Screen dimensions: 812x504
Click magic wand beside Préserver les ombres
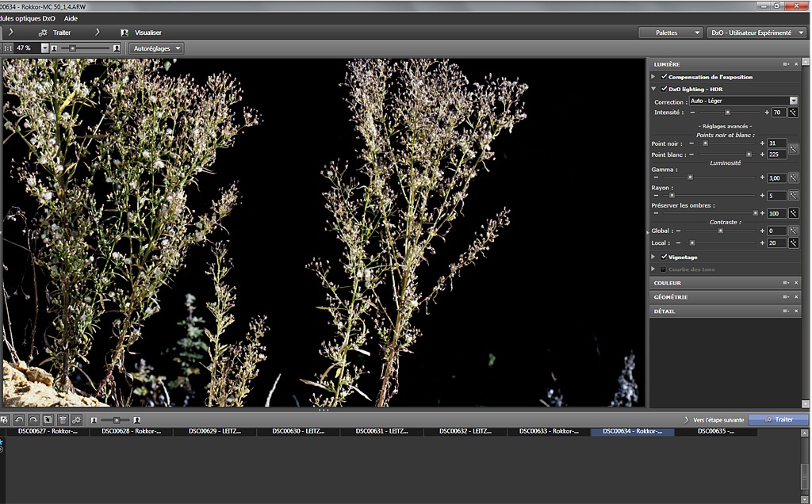coord(793,213)
